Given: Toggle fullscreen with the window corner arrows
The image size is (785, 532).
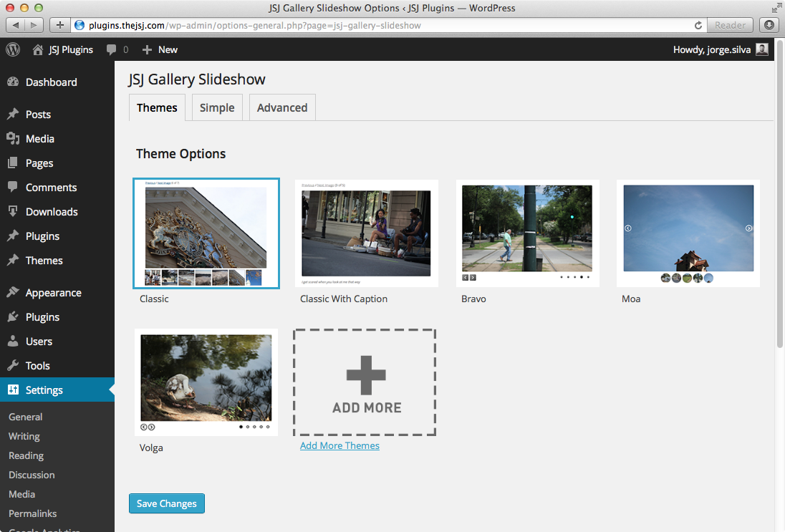Looking at the screenshot, I should point(776,7).
